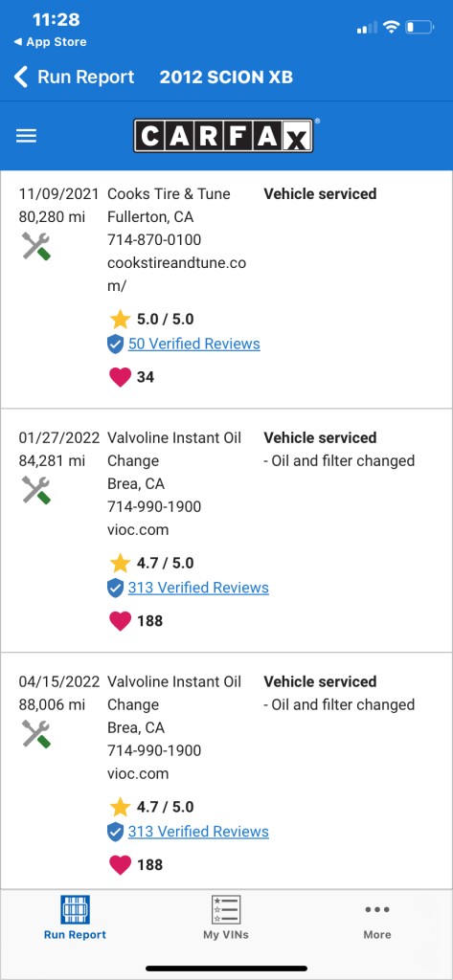
Task: Tap the wrench icon for 04/15/2022 service
Action: tap(35, 733)
